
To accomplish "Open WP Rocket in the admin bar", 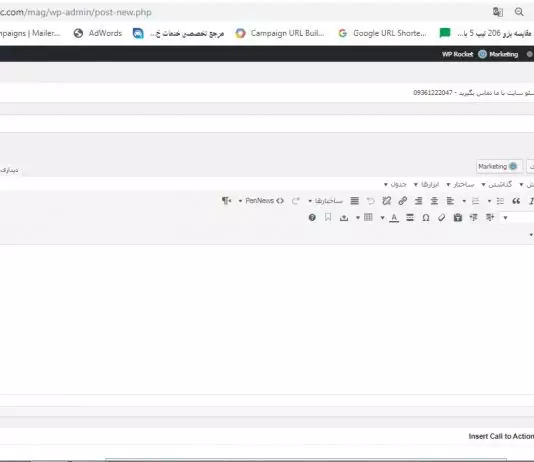I will (457, 54).
